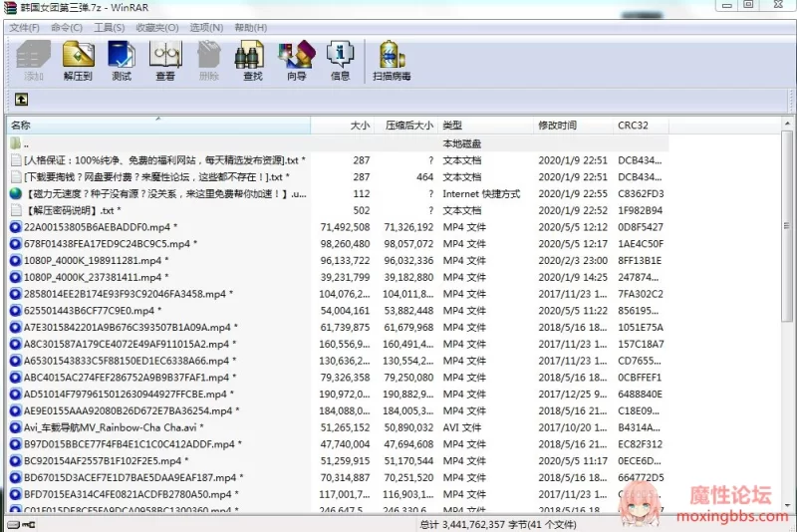Click icon of BC920154AF2557B1F102F2E5.mp4

coord(16,461)
